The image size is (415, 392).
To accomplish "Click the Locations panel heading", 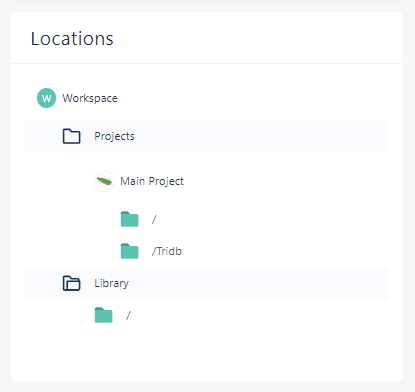I will pyautogui.click(x=72, y=39).
